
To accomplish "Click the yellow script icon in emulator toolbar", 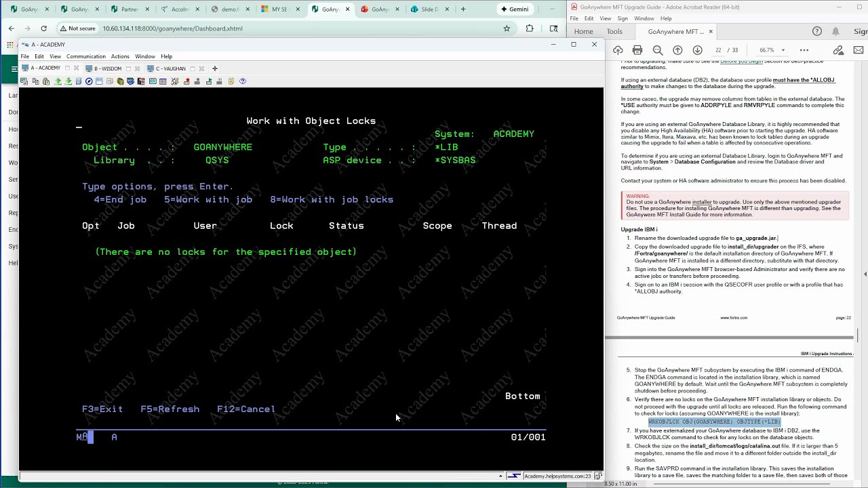I will [x=231, y=81].
